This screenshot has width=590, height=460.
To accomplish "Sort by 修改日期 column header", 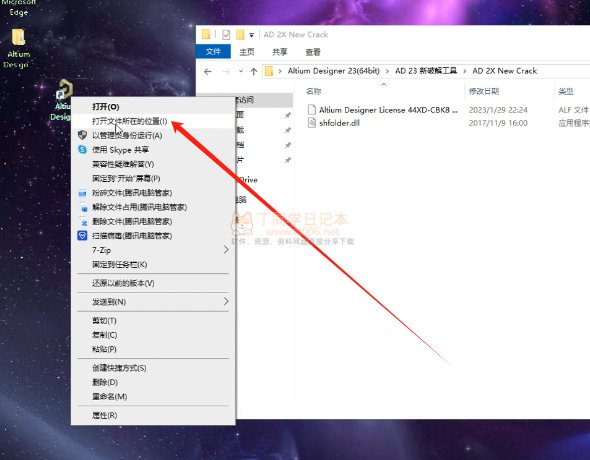I will (484, 91).
